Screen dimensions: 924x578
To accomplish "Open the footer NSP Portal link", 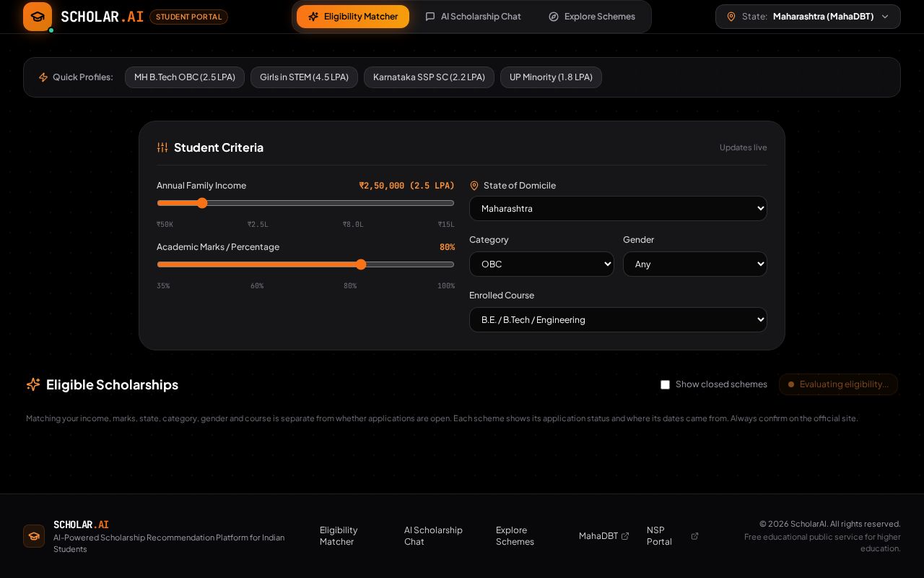I will click(x=673, y=536).
